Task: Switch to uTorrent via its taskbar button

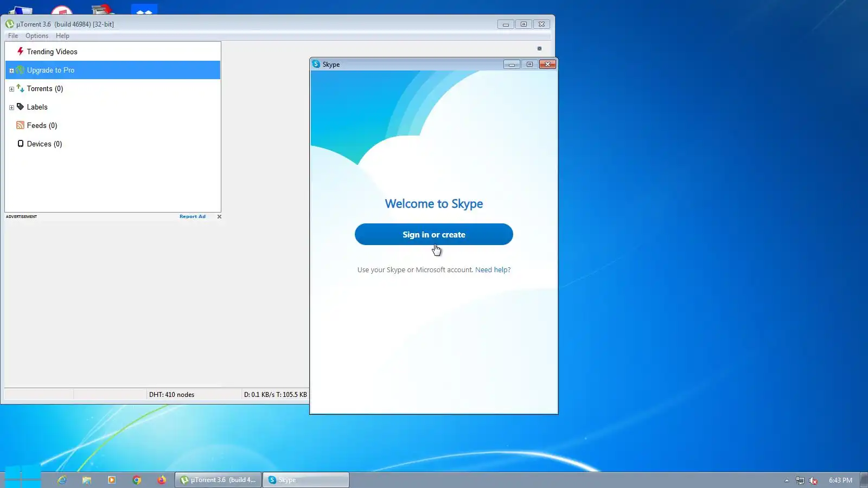Action: 218,480
